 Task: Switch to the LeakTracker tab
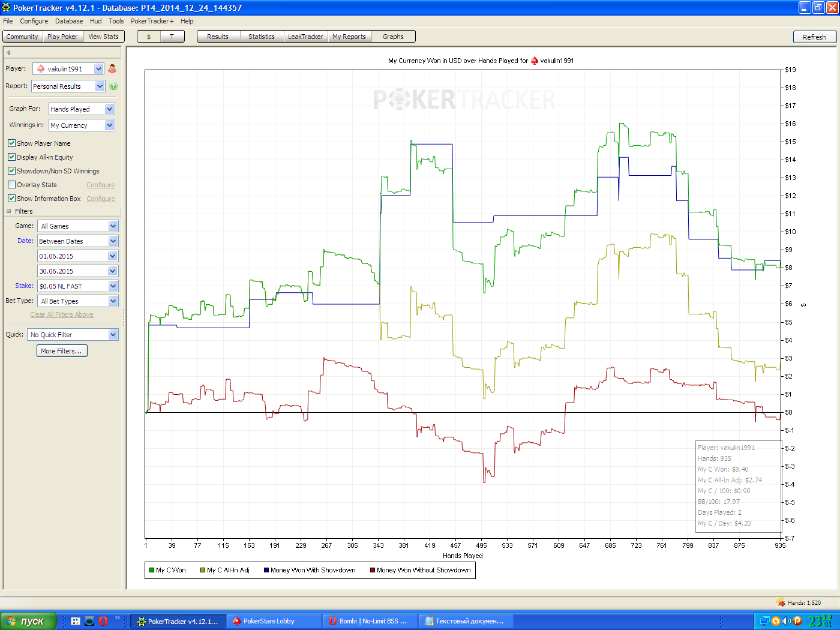pyautogui.click(x=305, y=37)
